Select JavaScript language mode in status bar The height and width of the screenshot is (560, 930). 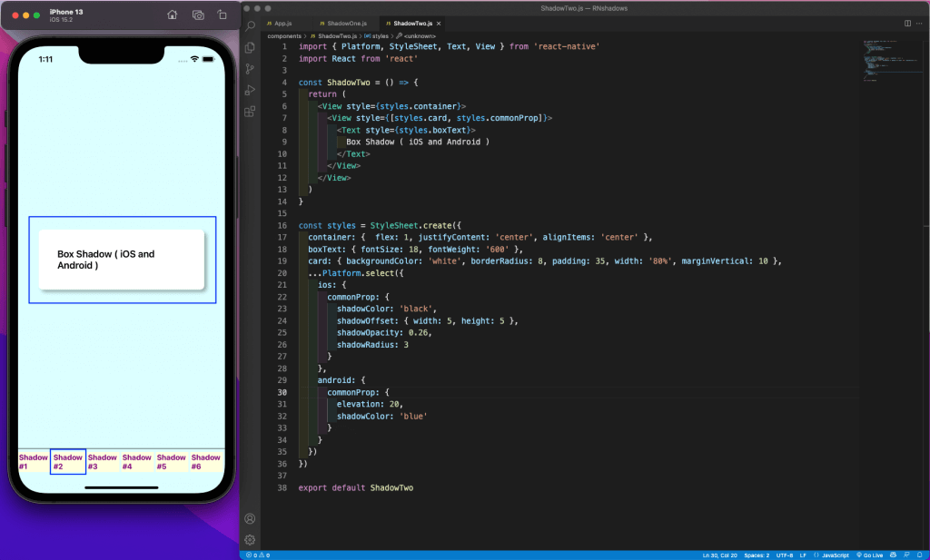[835, 555]
